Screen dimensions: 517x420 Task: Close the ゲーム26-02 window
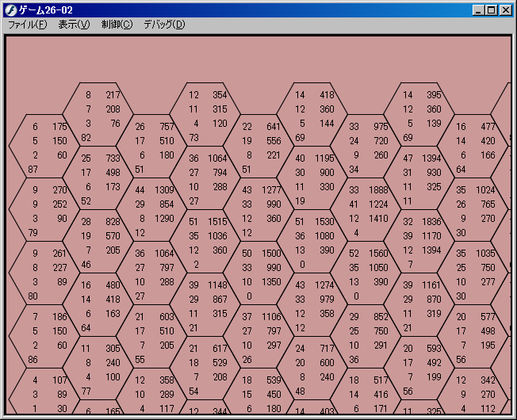pyautogui.click(x=505, y=10)
